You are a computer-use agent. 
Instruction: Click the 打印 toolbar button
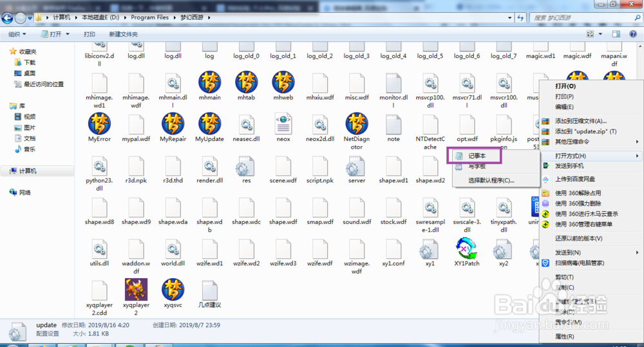pyautogui.click(x=89, y=34)
